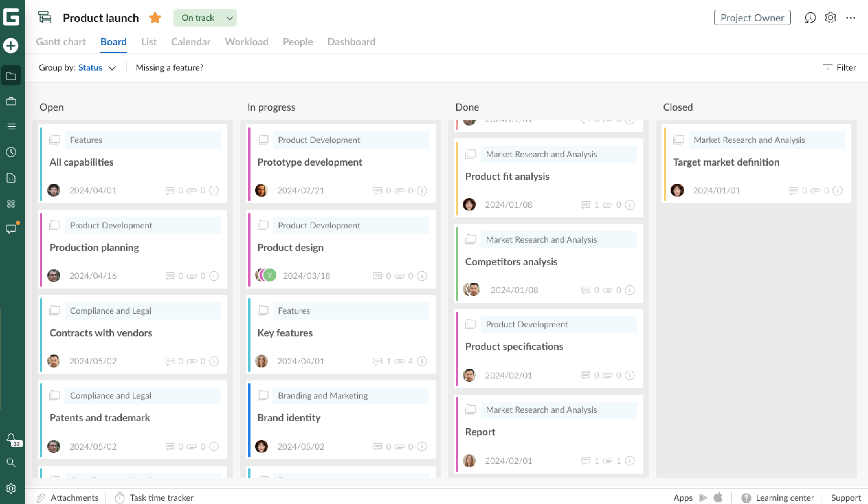
Task: Open the Comments chat icon with orange dot
Action: coord(11,229)
